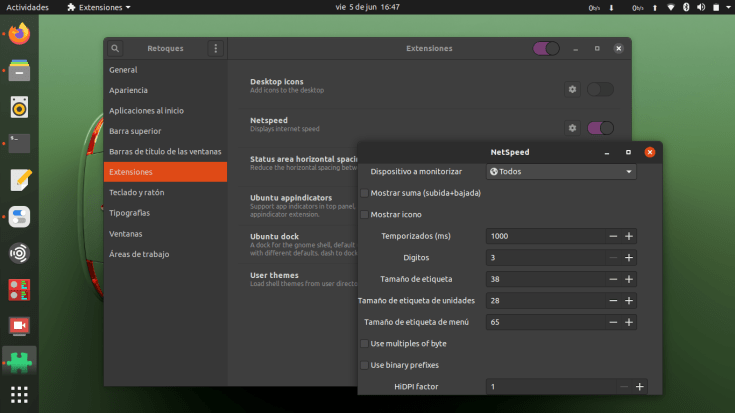Click the search icon in Retoques header
This screenshot has width=735, height=413.
pos(116,48)
